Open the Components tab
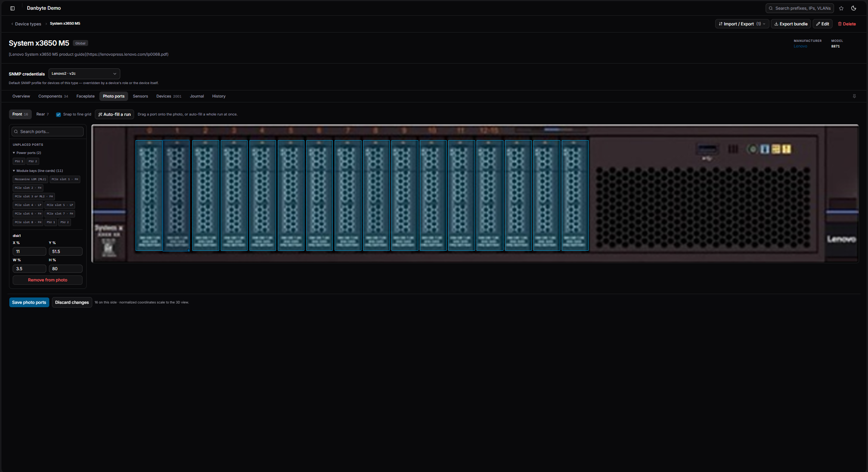 53,96
